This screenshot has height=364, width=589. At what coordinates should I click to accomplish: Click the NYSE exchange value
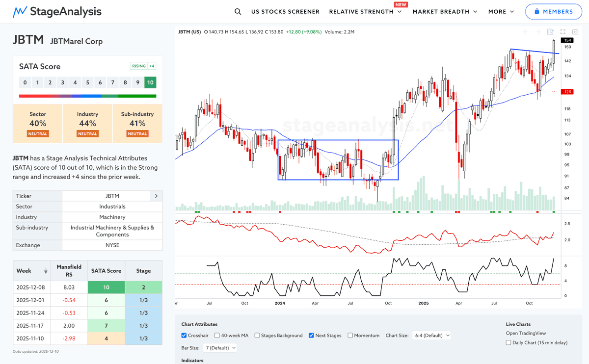112,245
